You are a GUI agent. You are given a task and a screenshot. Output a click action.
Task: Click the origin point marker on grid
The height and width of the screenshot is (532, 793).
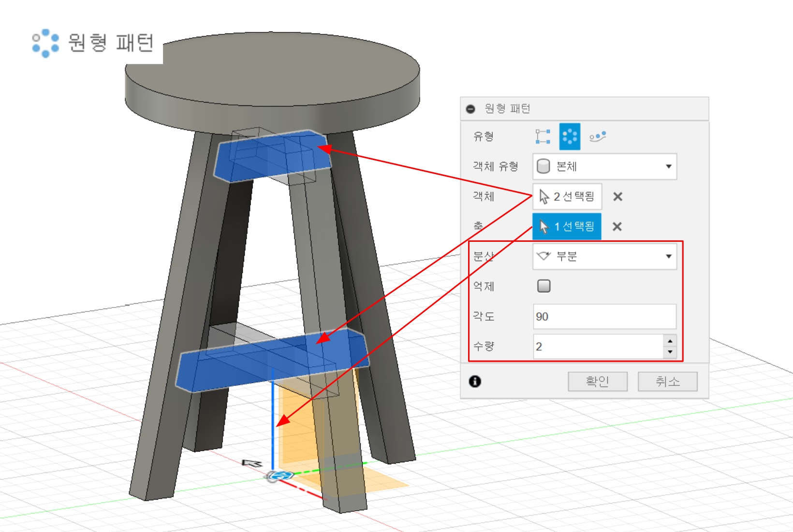(x=280, y=476)
